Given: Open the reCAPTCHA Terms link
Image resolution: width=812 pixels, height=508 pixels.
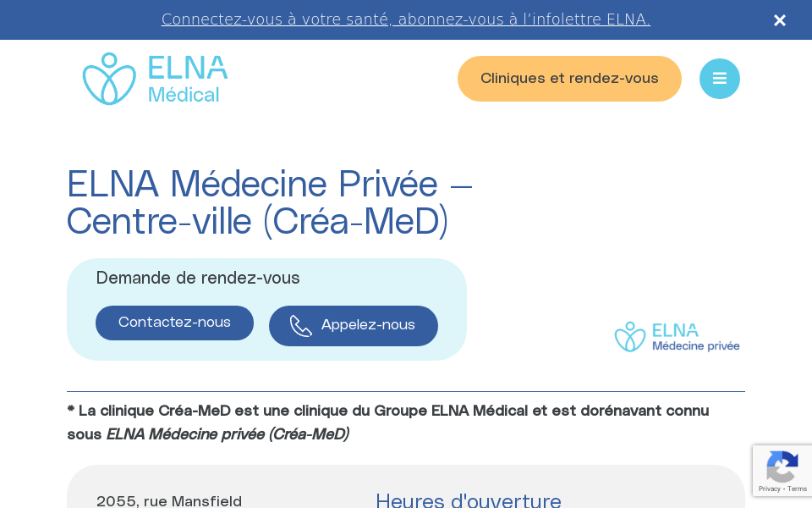Looking at the screenshot, I should 798,489.
